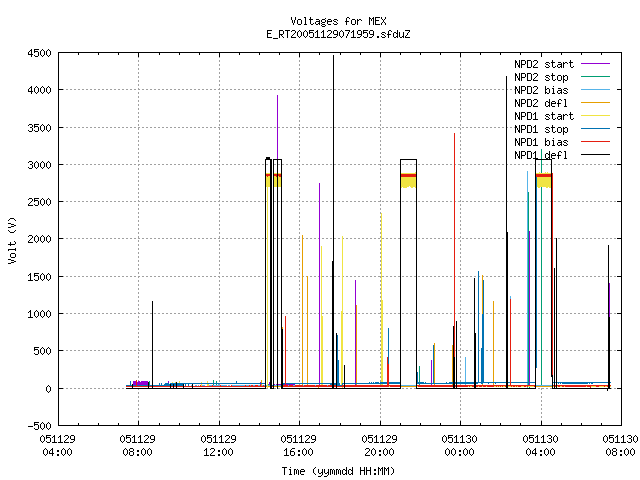Viewport: 640px width, 480px height.
Task: Click the light blue NPD2 bias legend line
Action: click(x=596, y=90)
